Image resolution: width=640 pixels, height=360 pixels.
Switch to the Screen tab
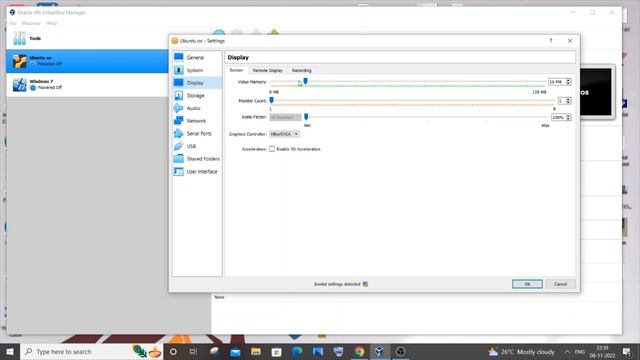(236, 70)
